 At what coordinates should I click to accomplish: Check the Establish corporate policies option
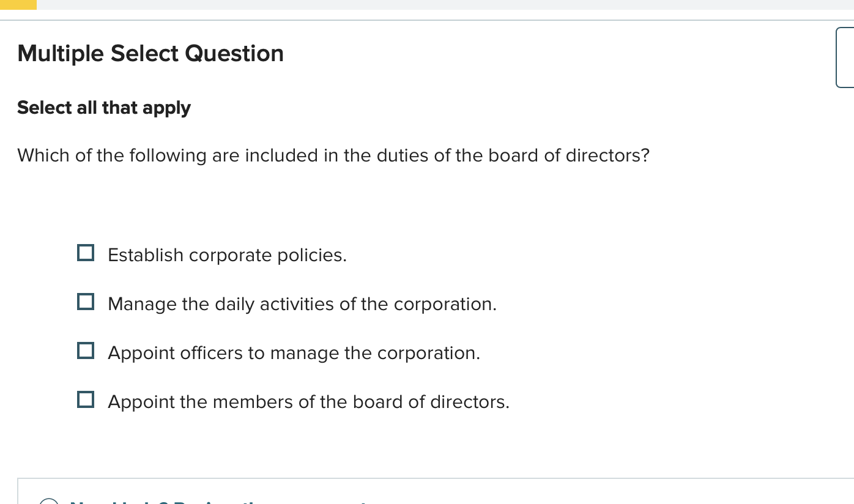[x=86, y=252]
